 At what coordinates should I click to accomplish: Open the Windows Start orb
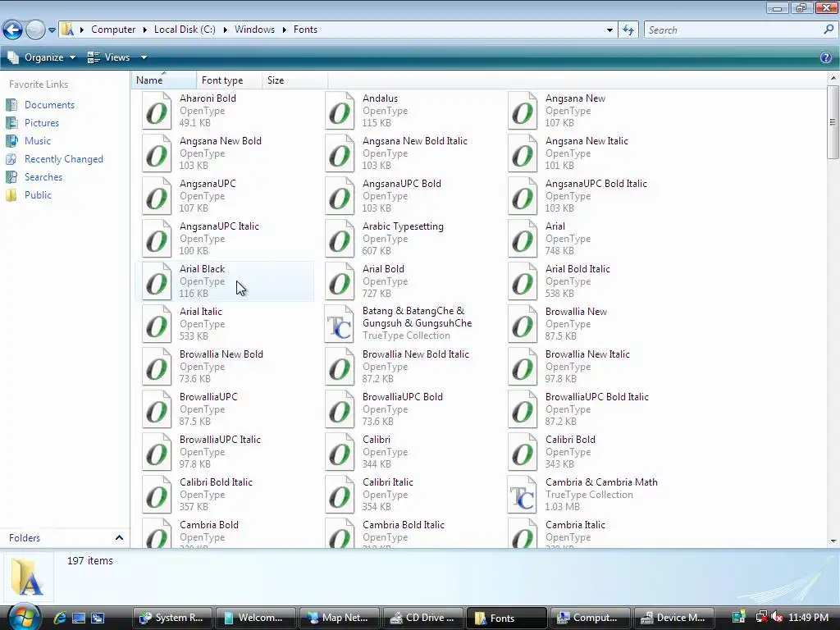point(22,617)
